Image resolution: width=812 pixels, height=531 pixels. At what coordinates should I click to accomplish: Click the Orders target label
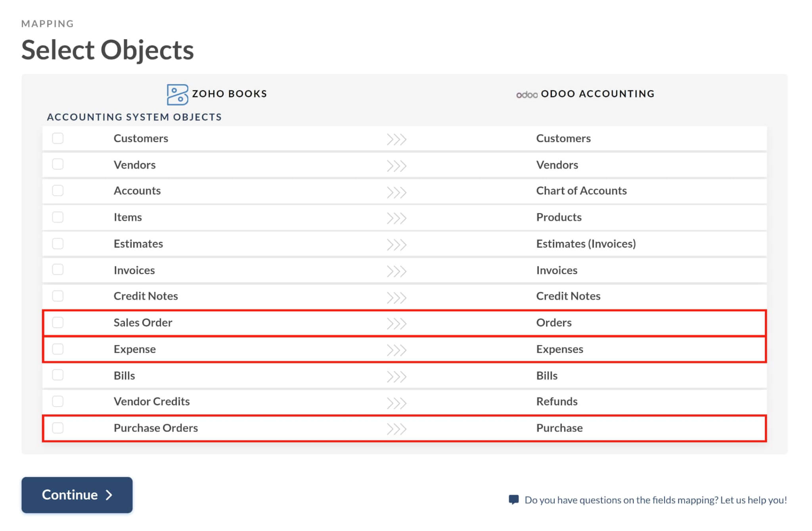[554, 323]
